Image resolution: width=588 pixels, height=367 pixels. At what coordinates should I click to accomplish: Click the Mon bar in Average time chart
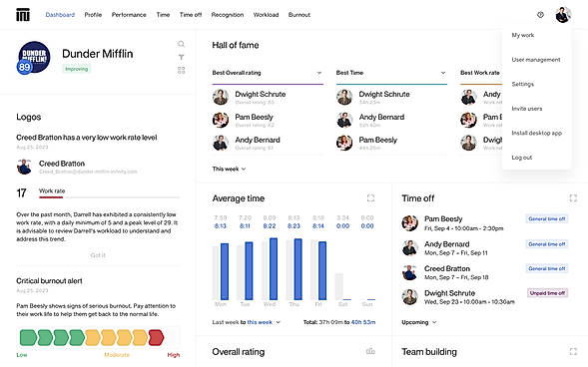[225, 271]
